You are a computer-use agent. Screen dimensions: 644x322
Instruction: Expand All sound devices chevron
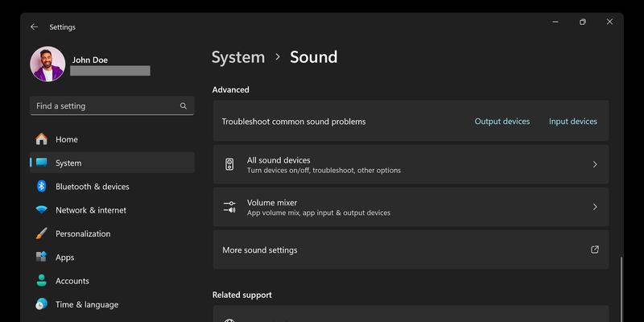(x=595, y=164)
